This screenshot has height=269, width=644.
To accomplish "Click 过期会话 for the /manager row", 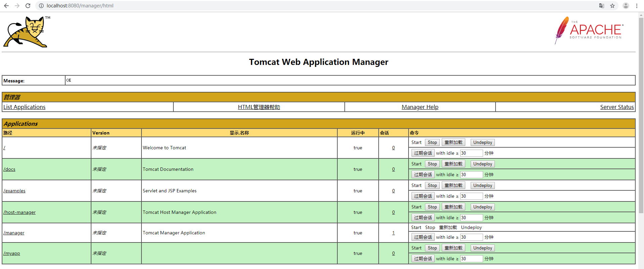I will [x=423, y=237].
